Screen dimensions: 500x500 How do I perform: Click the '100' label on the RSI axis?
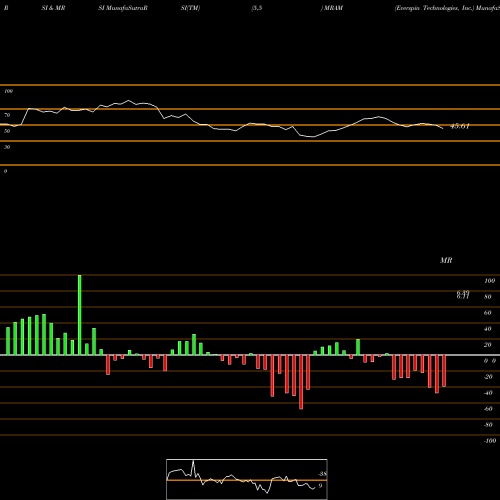[9, 91]
